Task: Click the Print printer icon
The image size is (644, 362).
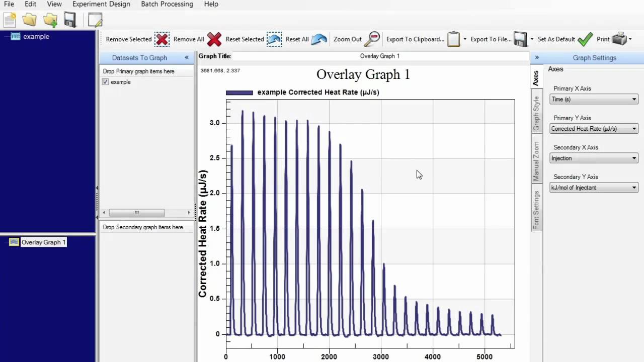Action: [620, 39]
